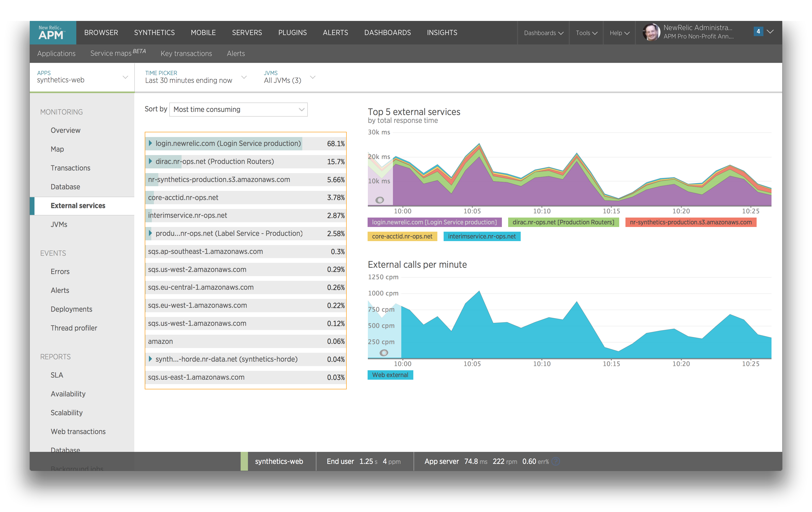Select Key transactions sub-navigation item
This screenshot has width=812, height=512.
click(x=186, y=53)
